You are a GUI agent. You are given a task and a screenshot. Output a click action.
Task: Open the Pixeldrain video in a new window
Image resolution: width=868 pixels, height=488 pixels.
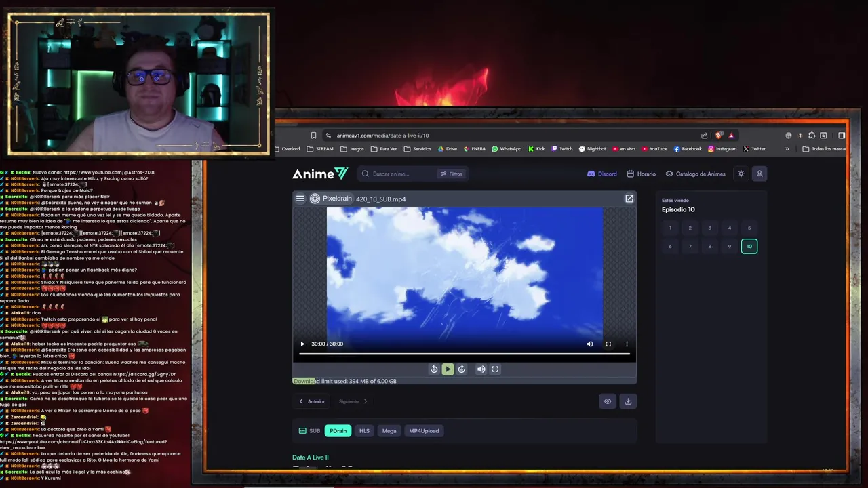[x=629, y=199]
